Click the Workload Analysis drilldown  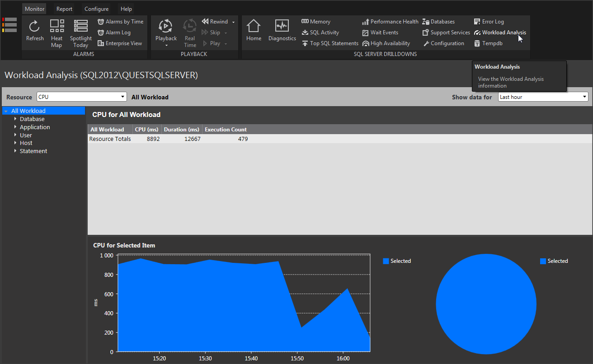(x=500, y=33)
